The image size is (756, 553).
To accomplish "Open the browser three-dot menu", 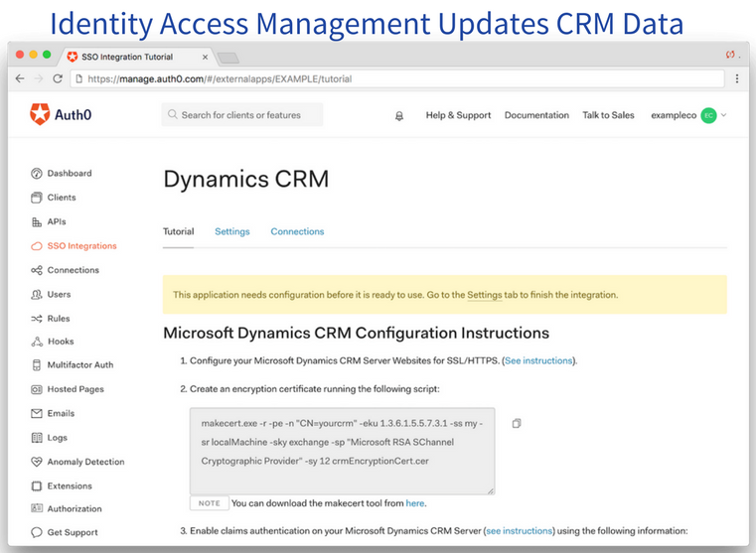I will point(737,78).
